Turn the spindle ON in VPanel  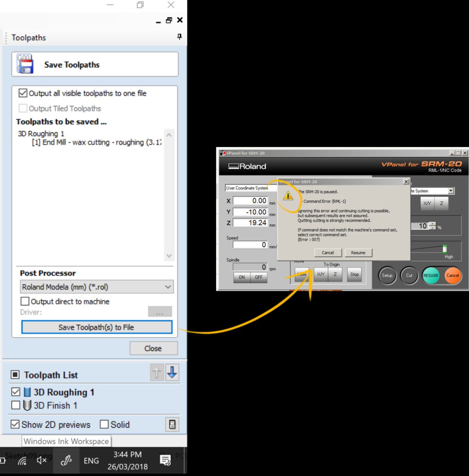(x=242, y=277)
